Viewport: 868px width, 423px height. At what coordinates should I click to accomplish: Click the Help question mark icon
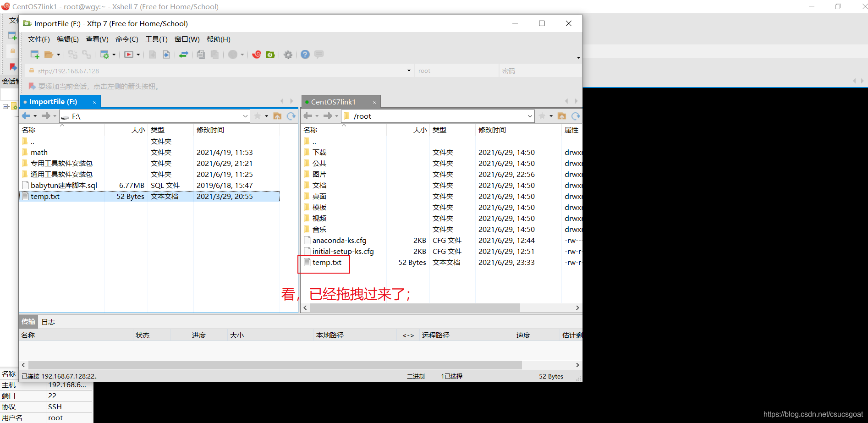(x=305, y=55)
